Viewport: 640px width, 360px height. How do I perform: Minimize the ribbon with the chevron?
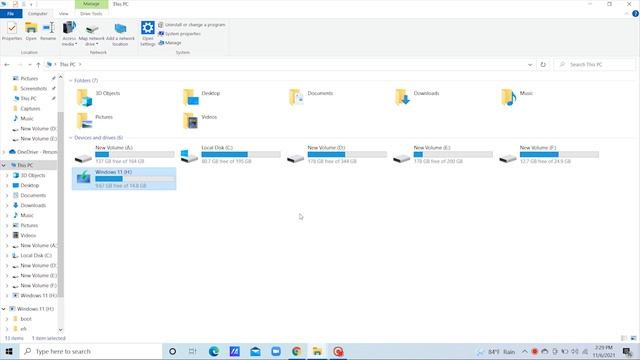tap(627, 14)
